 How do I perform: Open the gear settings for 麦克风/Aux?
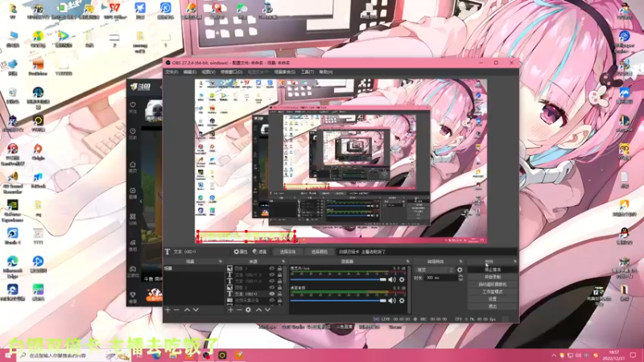click(x=402, y=279)
